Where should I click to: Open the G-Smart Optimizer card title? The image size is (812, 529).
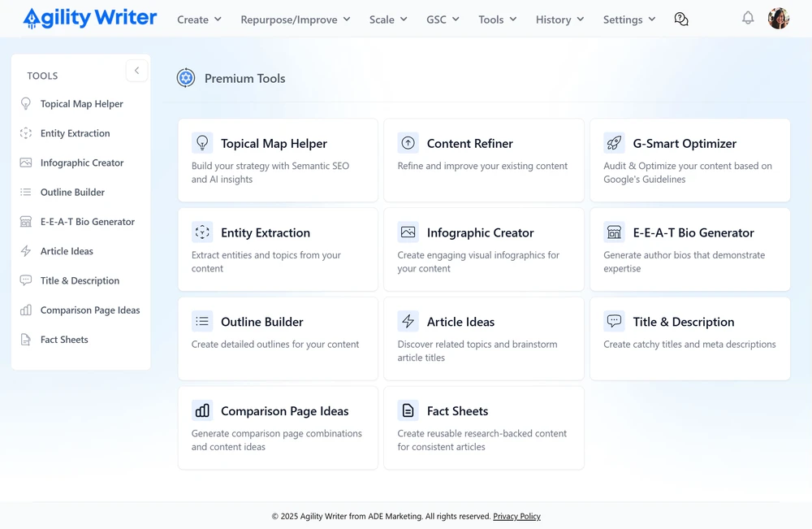point(685,144)
